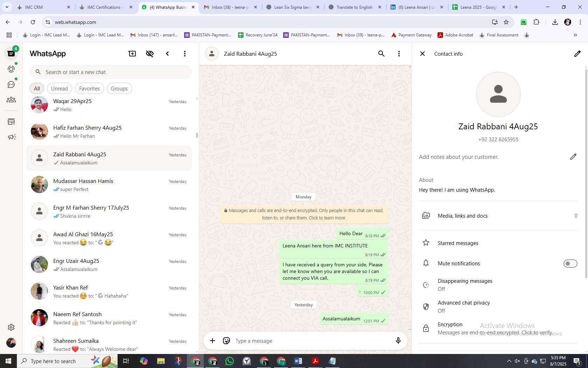Screen dimensions: 588x368
Task: Open the Catalog storefront icon in sidebar
Action: tap(11, 122)
